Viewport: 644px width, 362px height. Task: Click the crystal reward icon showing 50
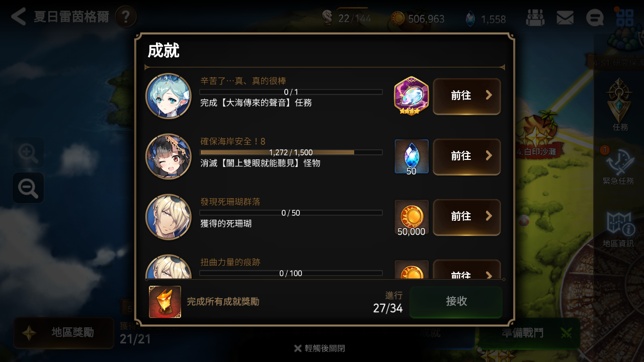(x=412, y=157)
